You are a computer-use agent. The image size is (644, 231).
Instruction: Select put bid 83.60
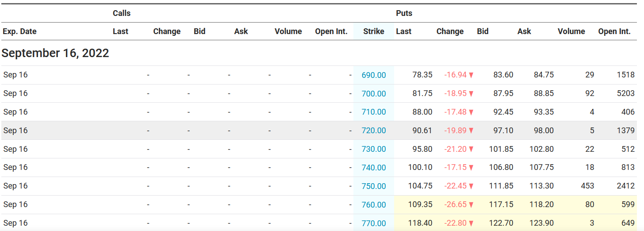(x=503, y=75)
